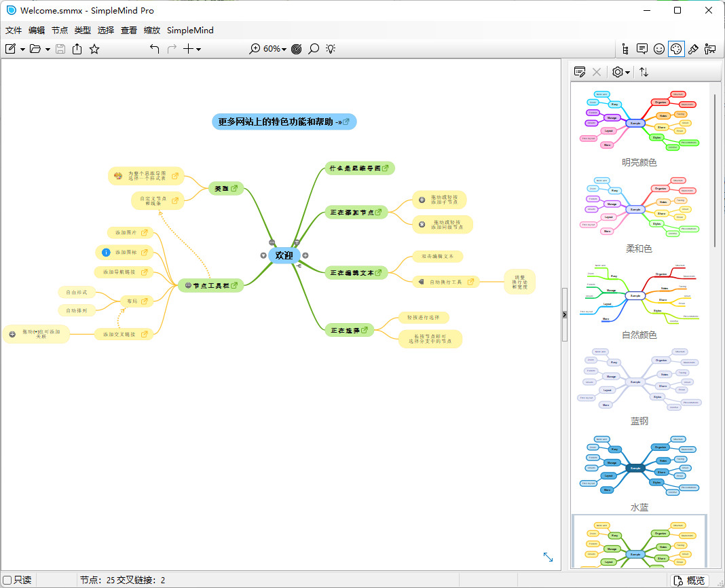Open the 缩放 menu
Viewport: 725px width, 588px height.
(152, 30)
